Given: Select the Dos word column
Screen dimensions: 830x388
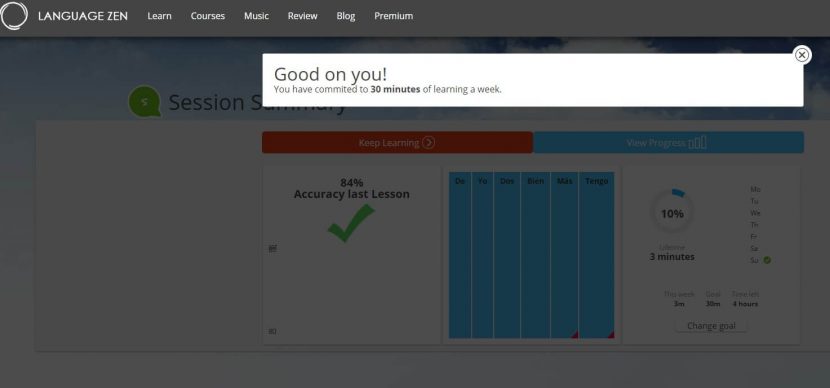Looking at the screenshot, I should point(507,255).
